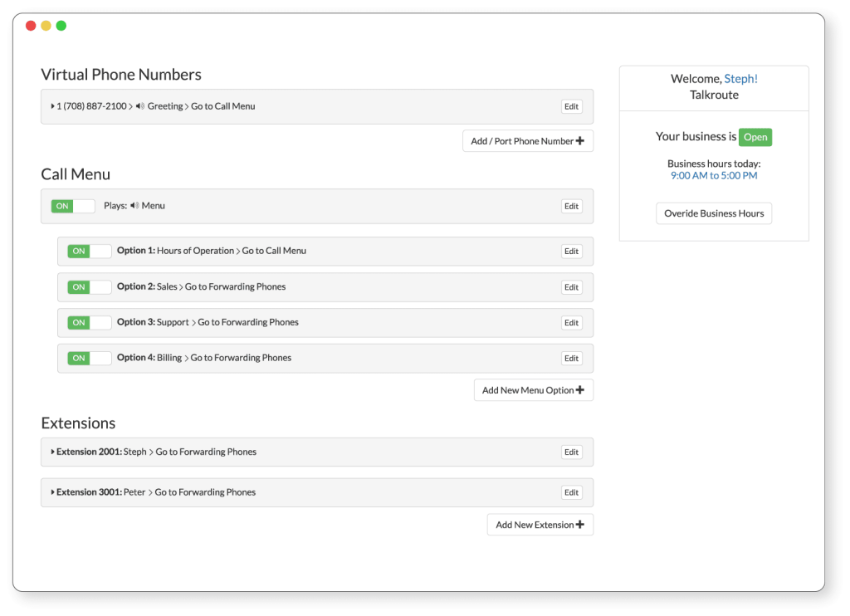
Task: Click the Talkroute company name
Action: click(714, 95)
